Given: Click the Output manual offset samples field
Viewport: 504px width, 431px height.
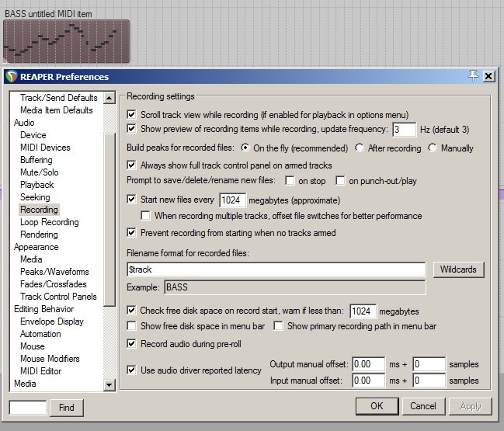Looking at the screenshot, I should click(429, 364).
